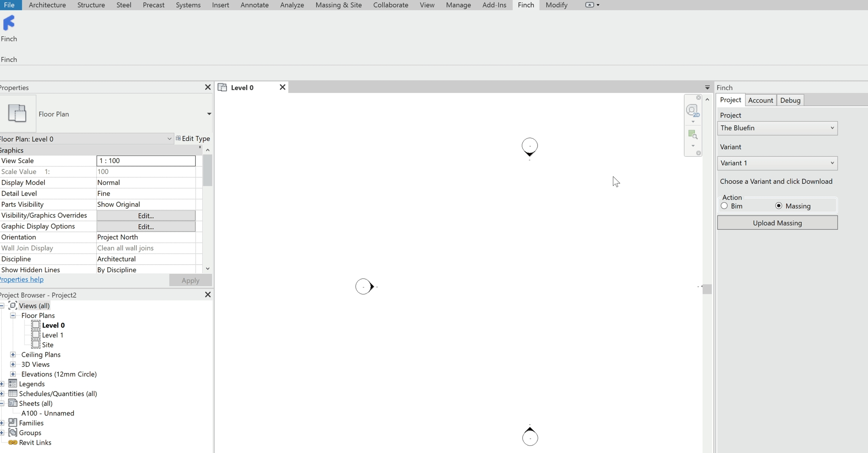Open the Project dropdown showing The Bluefin

click(777, 128)
